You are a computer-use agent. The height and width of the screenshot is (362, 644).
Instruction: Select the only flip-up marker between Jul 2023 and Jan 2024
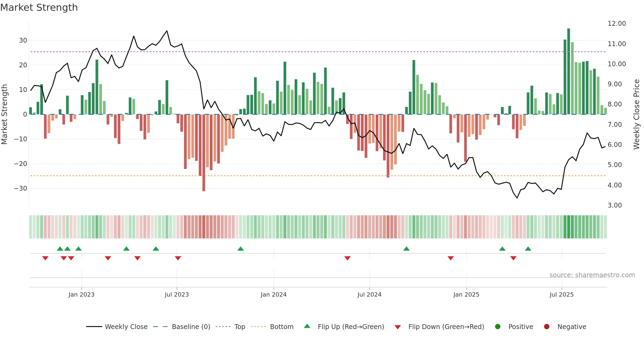pos(241,249)
